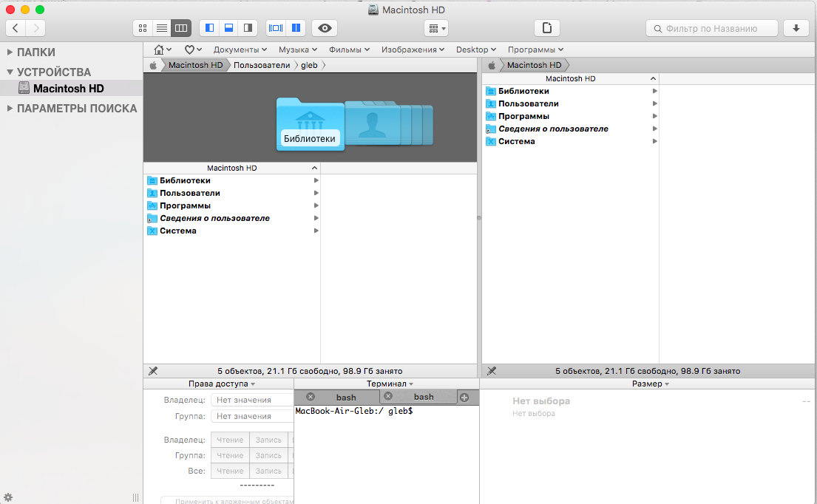Switch to list view
This screenshot has height=504, width=817.
tap(162, 28)
